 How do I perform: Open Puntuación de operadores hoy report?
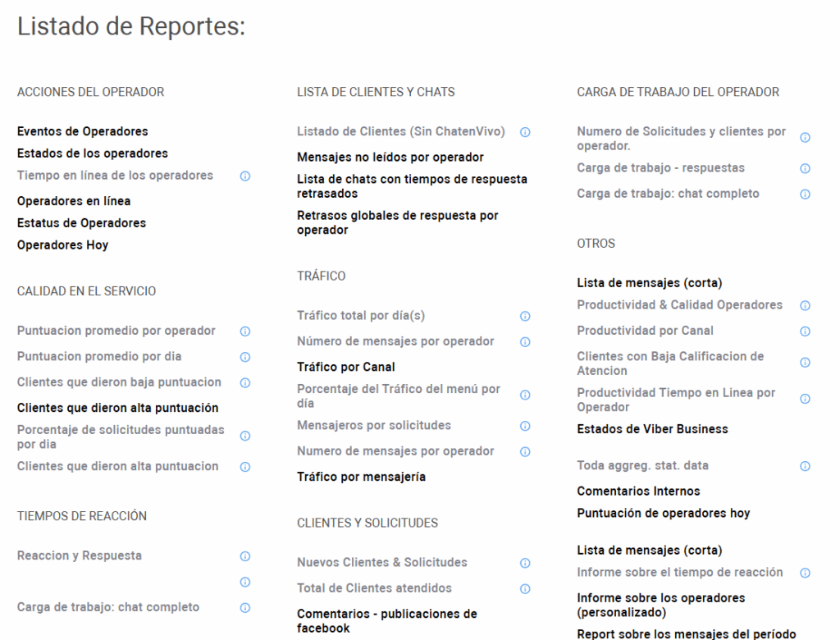pyautogui.click(x=663, y=514)
